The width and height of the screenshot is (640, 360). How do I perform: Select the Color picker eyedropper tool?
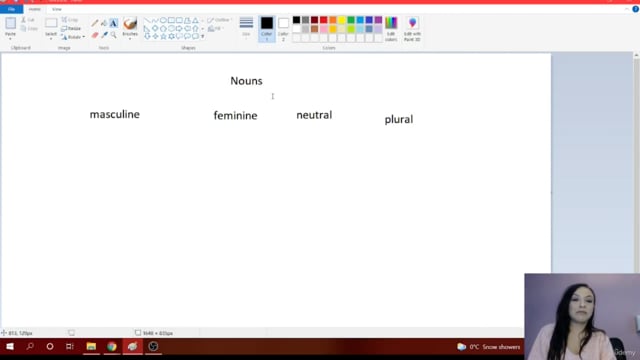tap(104, 35)
